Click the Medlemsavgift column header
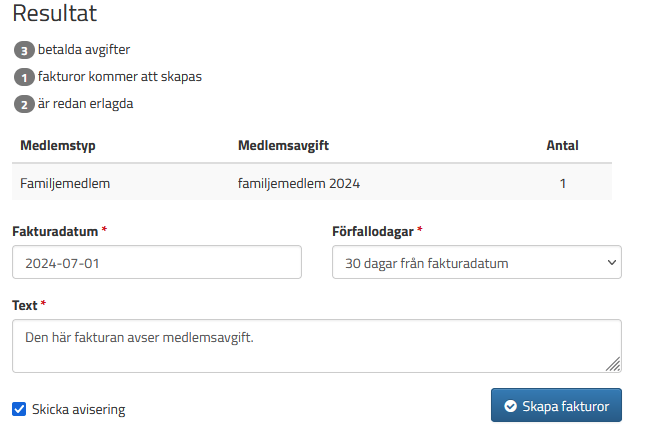651x434 pixels. [283, 145]
